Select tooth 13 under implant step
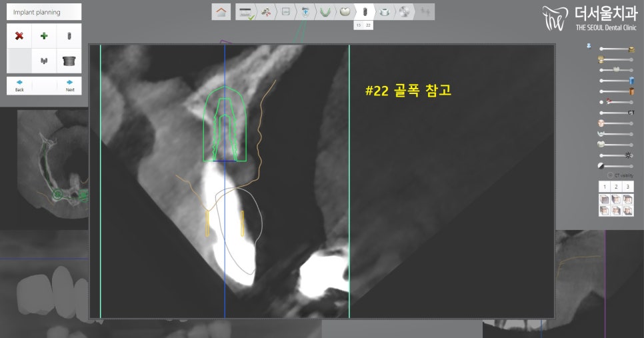Screen dimensions: 644x338 point(359,25)
